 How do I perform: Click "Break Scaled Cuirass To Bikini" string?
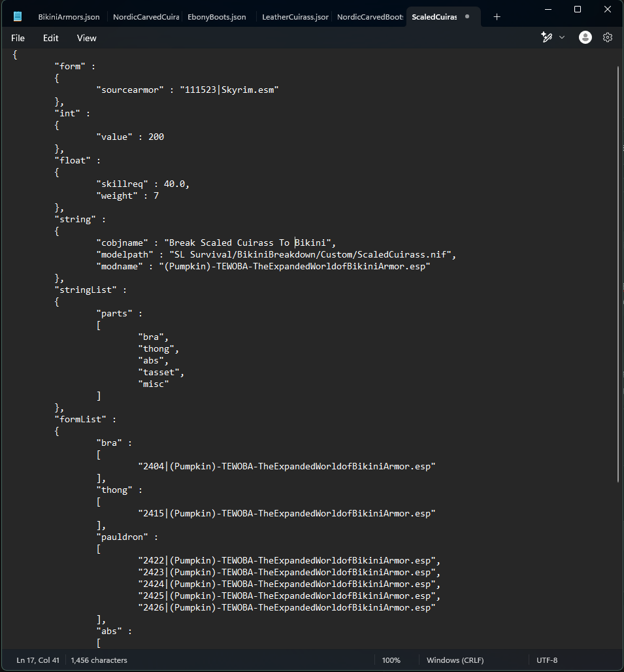[248, 243]
